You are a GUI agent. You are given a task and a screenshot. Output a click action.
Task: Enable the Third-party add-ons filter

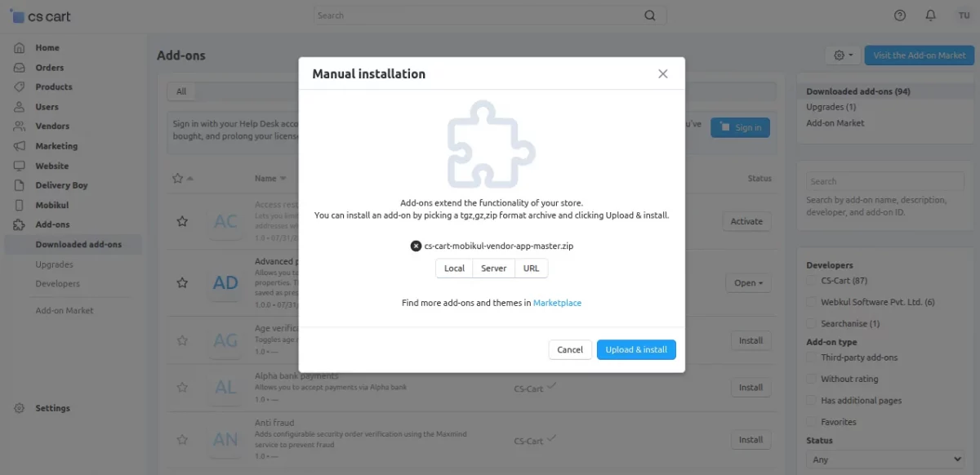(x=812, y=357)
